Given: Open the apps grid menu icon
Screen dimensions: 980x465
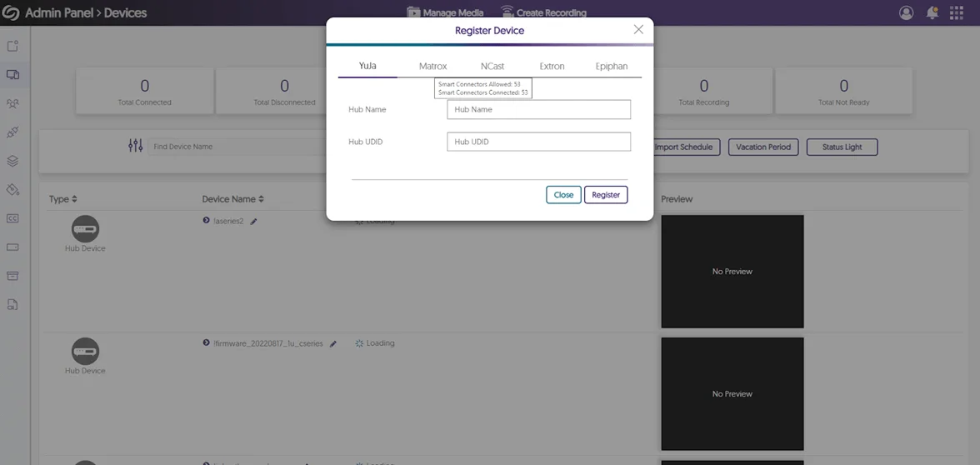Looking at the screenshot, I should (x=957, y=12).
